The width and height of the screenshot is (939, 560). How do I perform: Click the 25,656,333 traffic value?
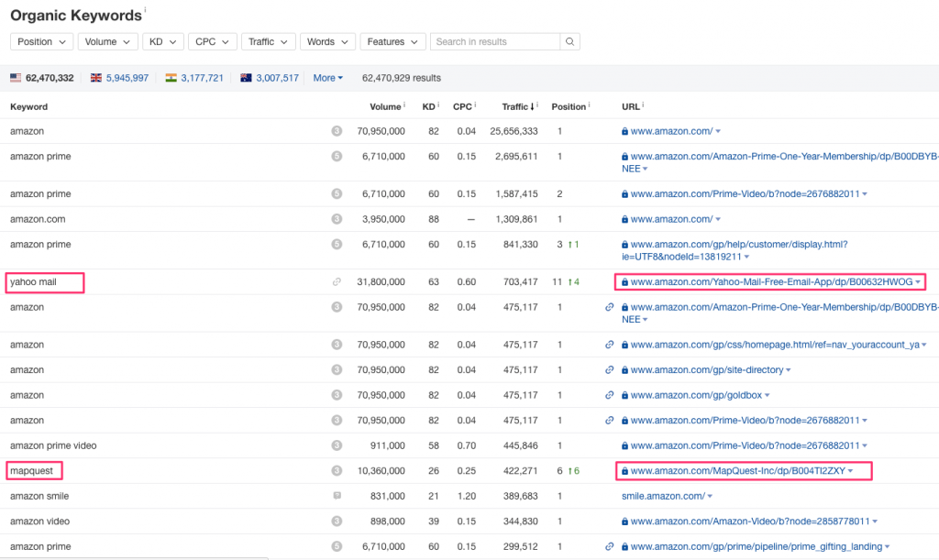(514, 131)
